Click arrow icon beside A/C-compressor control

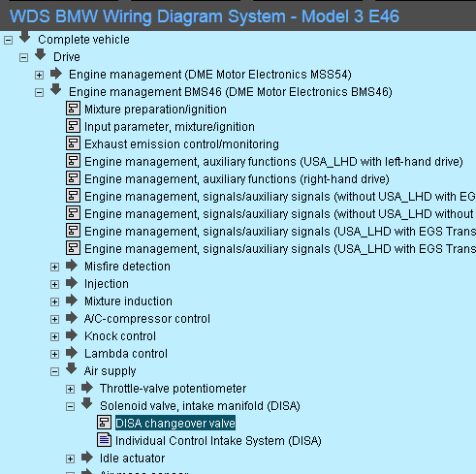pyautogui.click(x=72, y=318)
